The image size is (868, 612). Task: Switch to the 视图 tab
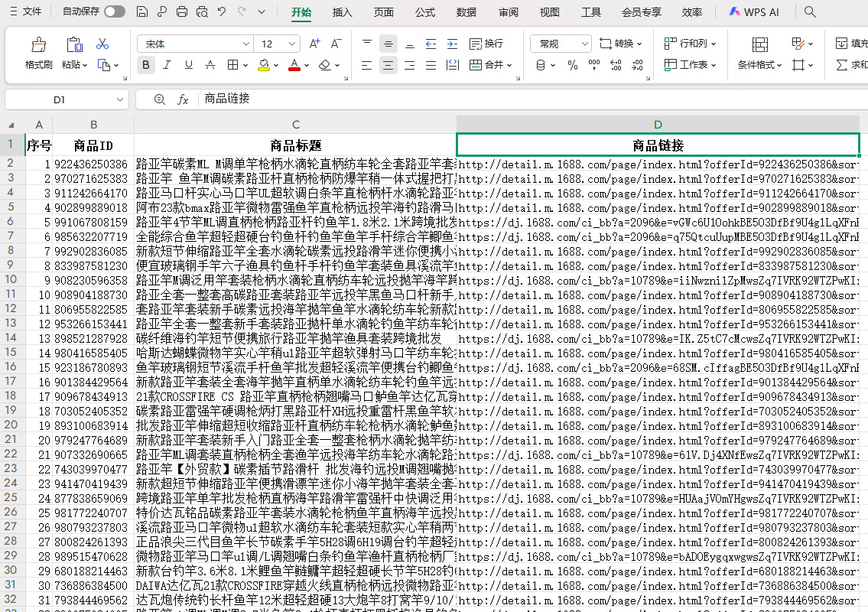coord(549,12)
